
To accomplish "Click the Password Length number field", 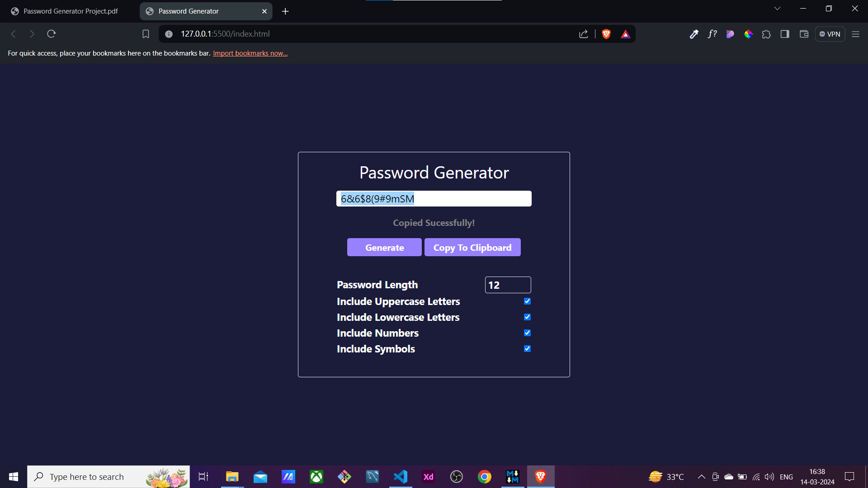I will pyautogui.click(x=507, y=285).
